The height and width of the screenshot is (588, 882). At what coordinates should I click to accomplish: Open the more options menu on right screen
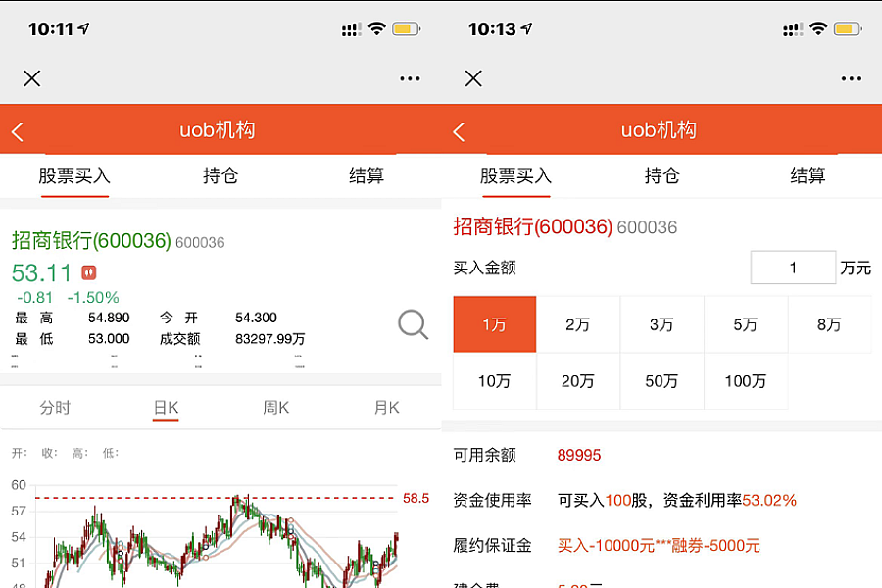[851, 78]
